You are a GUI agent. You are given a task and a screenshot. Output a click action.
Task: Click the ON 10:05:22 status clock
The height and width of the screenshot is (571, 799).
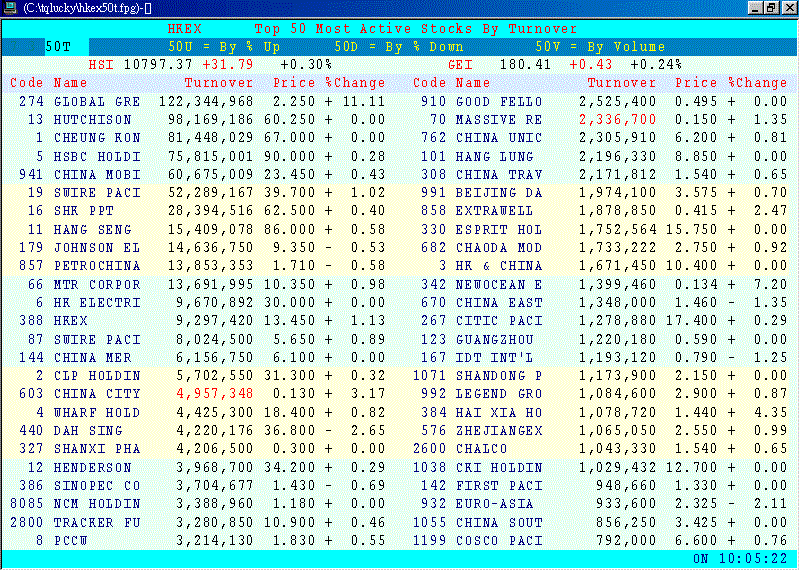[740, 559]
